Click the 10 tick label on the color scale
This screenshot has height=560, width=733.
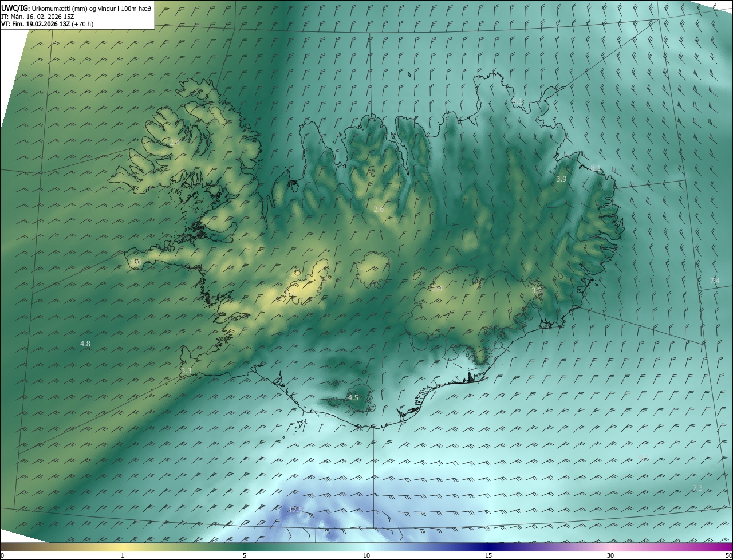click(366, 555)
